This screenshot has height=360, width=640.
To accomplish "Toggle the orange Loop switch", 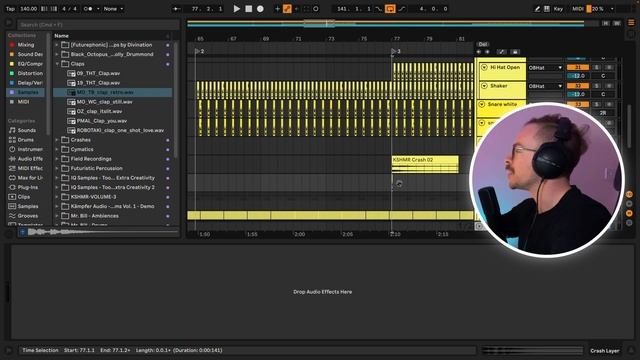I will pos(390,9).
